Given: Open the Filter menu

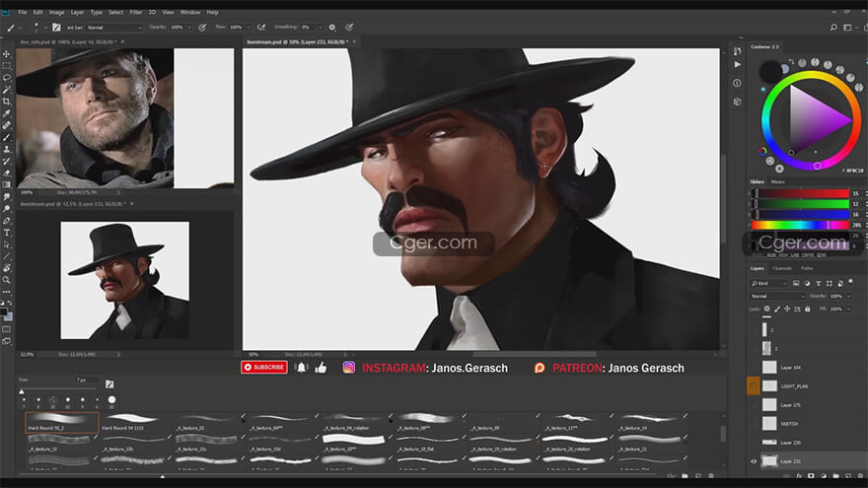Looking at the screenshot, I should 136,12.
